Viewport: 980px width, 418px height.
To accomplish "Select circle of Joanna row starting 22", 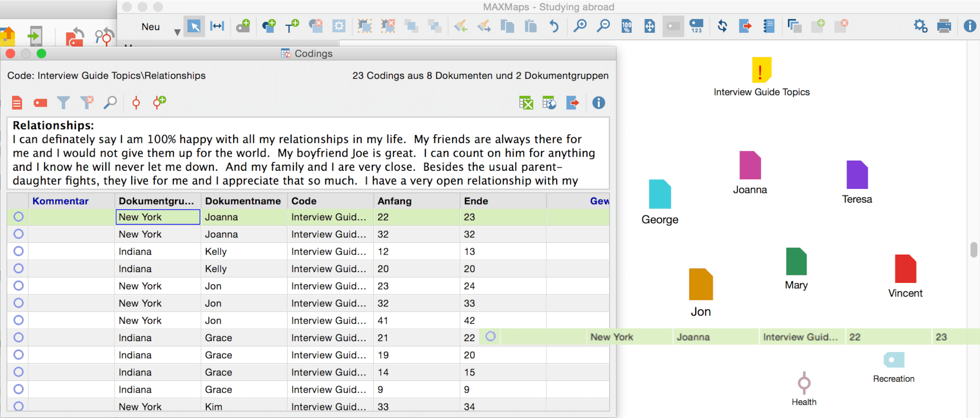I will tap(19, 216).
